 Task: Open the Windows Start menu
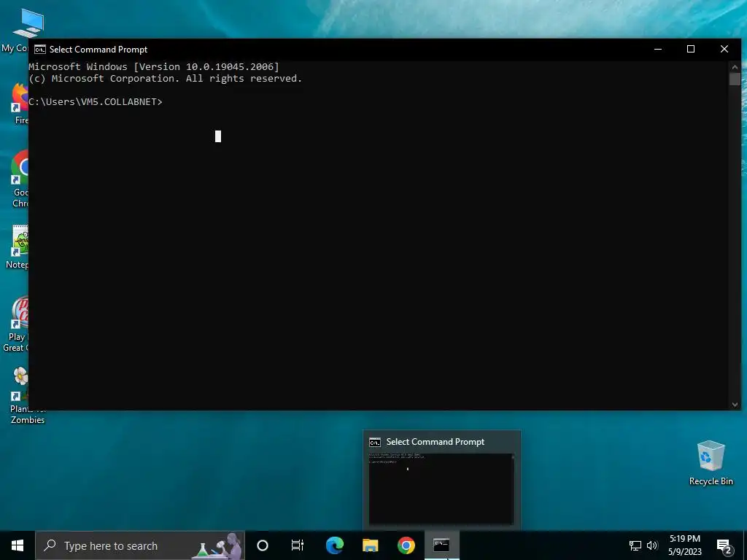[18, 545]
